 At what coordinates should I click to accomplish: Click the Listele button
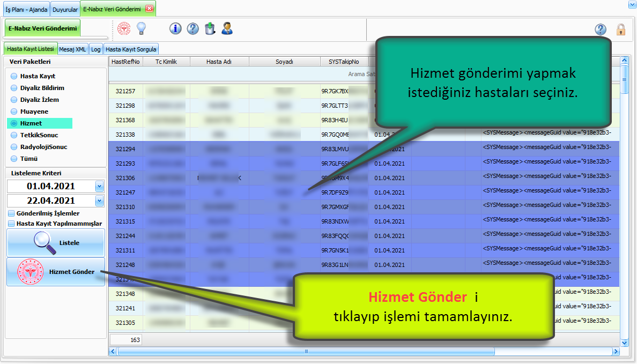tap(56, 242)
